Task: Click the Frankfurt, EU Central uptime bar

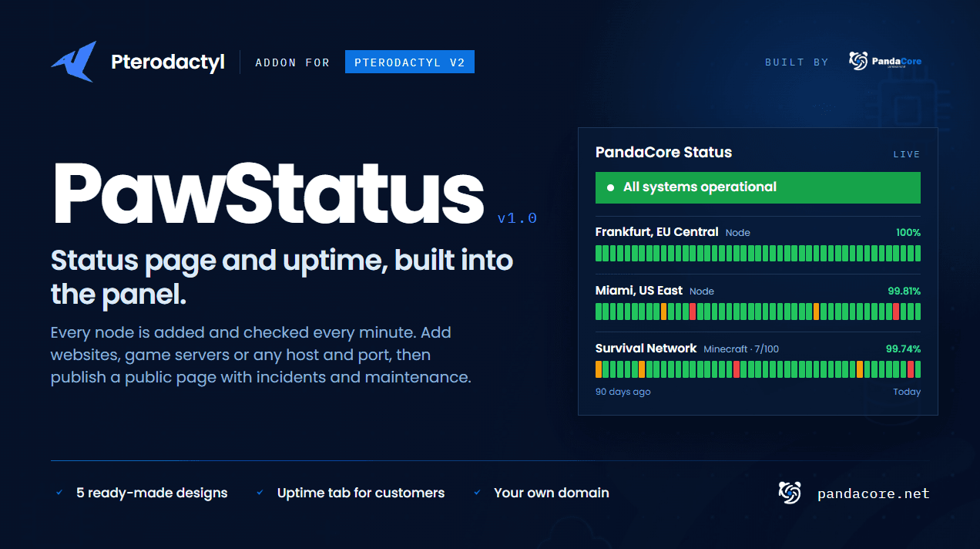Action: [758, 254]
